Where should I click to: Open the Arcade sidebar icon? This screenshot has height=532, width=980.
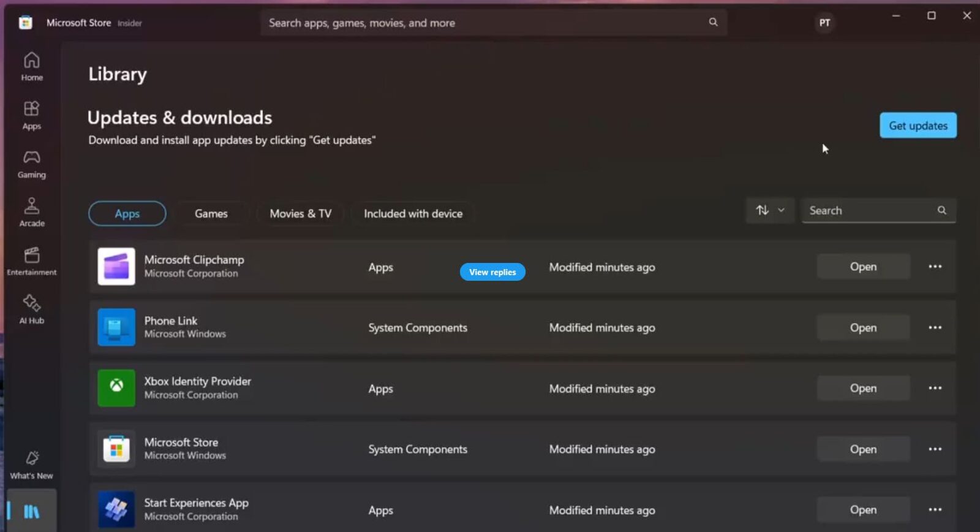(x=32, y=212)
